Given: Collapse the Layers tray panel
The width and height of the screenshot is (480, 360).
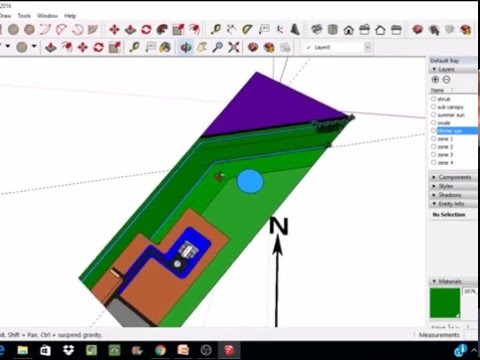Looking at the screenshot, I should (434, 69).
